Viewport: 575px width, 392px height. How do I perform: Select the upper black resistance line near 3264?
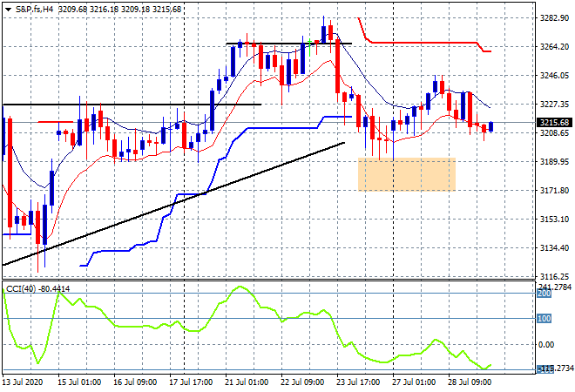[x=289, y=44]
